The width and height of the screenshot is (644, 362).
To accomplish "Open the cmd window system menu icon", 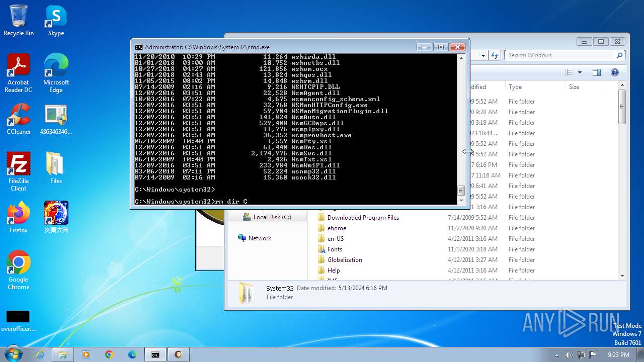I will [x=138, y=47].
